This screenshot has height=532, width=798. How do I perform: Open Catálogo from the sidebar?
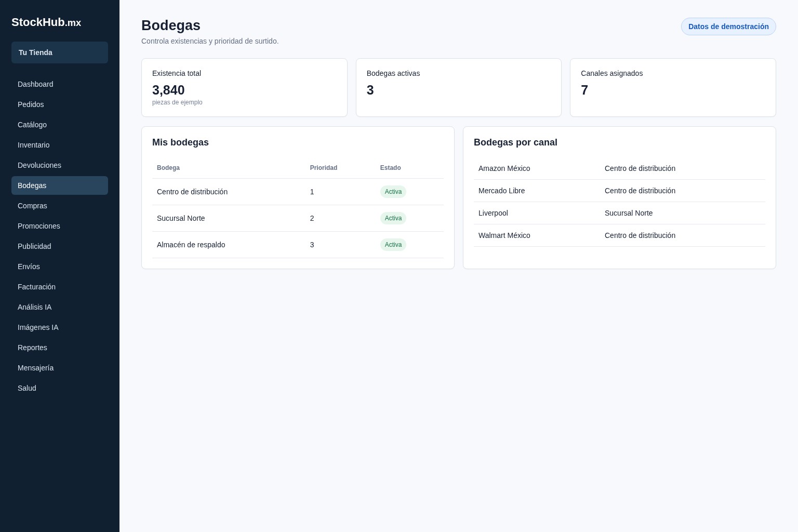[60, 125]
